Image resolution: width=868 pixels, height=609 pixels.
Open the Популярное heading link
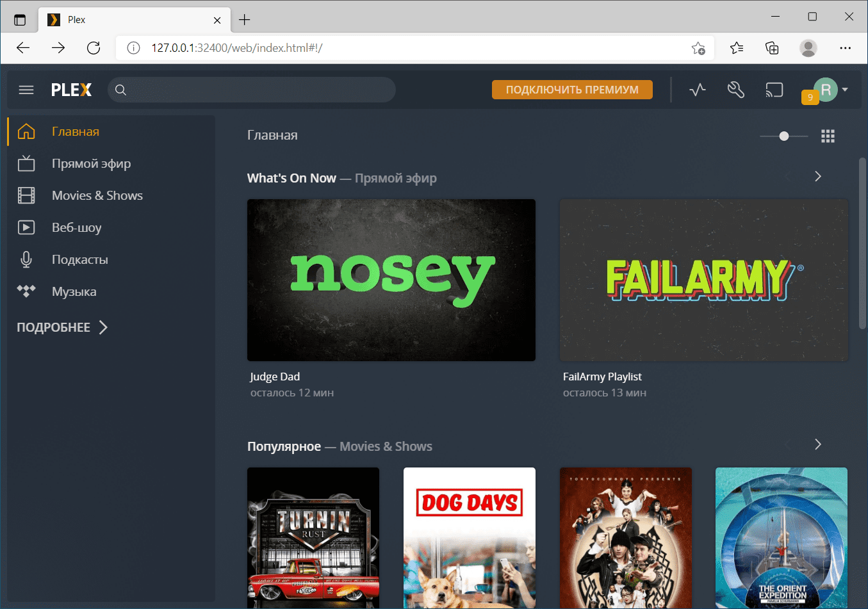click(284, 446)
